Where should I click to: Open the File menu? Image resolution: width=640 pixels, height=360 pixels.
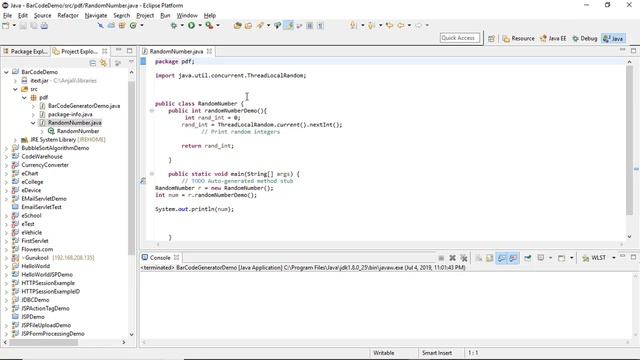point(7,16)
